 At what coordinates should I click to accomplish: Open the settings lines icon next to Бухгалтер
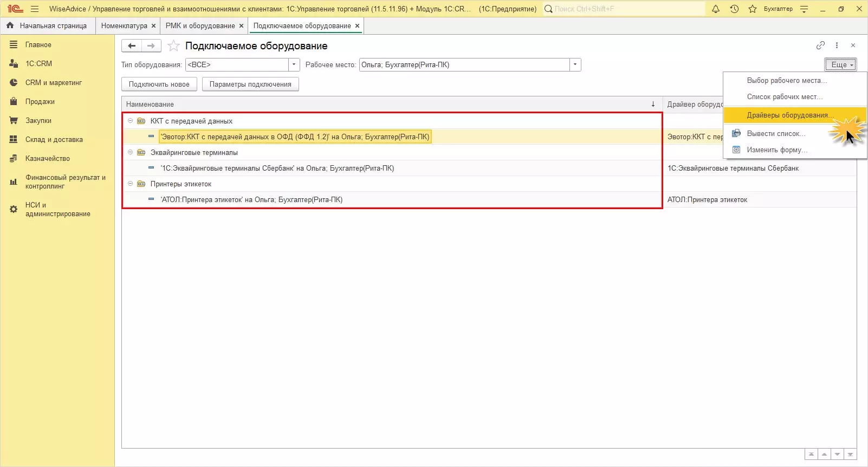click(804, 9)
